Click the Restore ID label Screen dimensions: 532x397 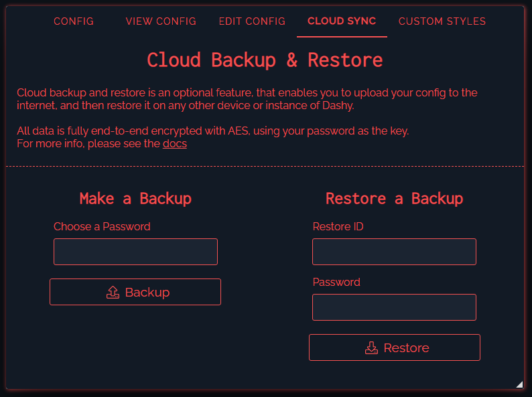(338, 227)
